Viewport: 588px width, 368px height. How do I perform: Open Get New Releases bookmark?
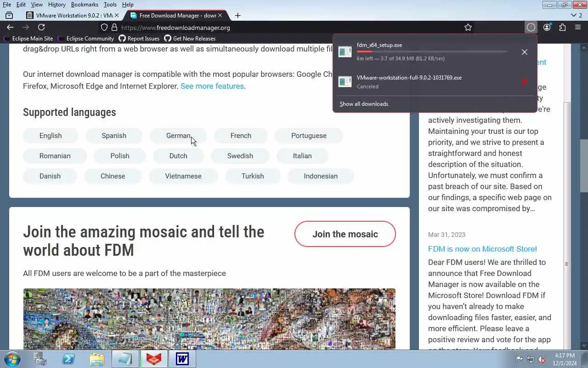(x=190, y=39)
